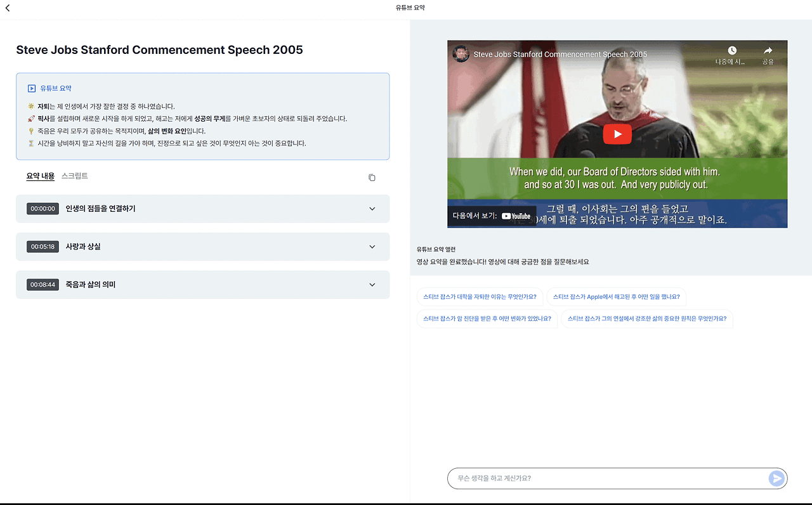Image resolution: width=812 pixels, height=505 pixels.
Task: Ask about key life principles in speech
Action: [x=647, y=318]
